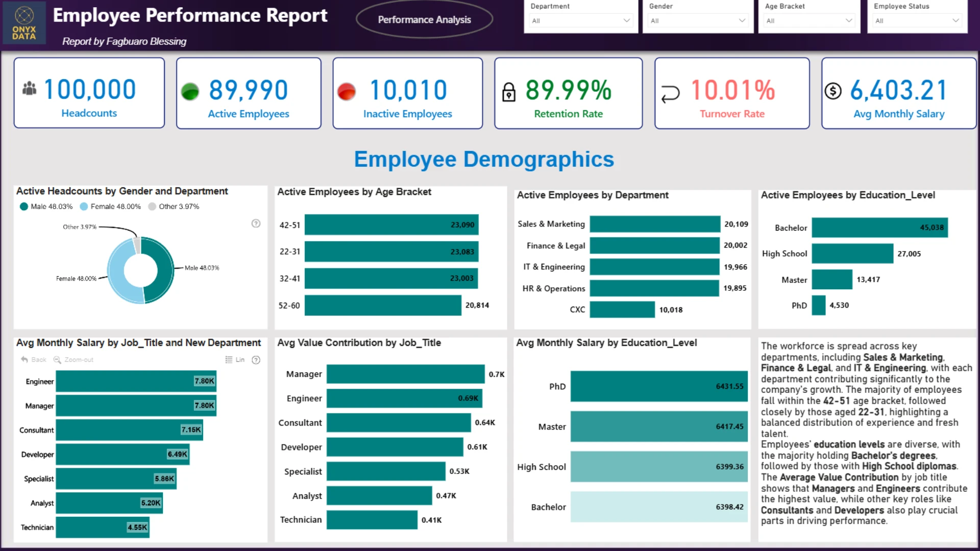Click the 10.01% Turnover Rate value
Image resolution: width=980 pixels, height=551 pixels.
click(x=733, y=90)
